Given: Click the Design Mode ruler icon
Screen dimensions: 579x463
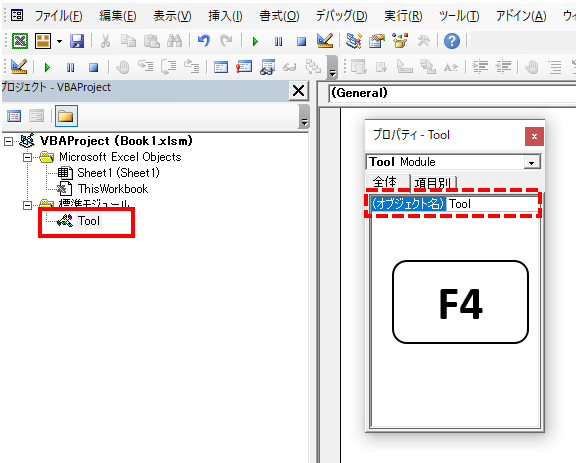Looking at the screenshot, I should pyautogui.click(x=325, y=41).
